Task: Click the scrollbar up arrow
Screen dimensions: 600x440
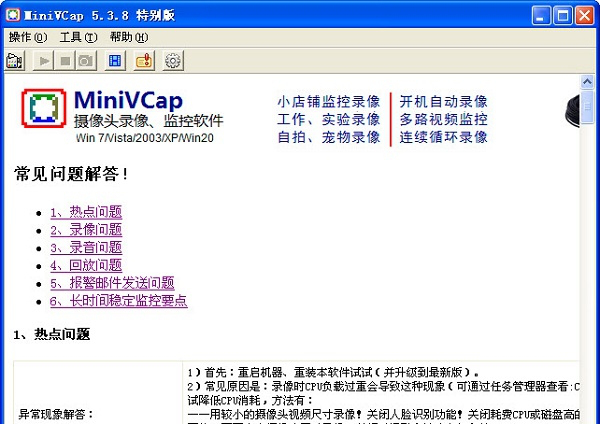Action: click(587, 81)
